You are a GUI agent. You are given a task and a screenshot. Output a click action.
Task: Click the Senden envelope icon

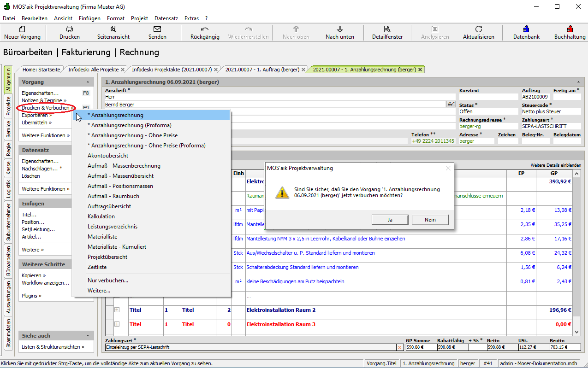(x=157, y=29)
